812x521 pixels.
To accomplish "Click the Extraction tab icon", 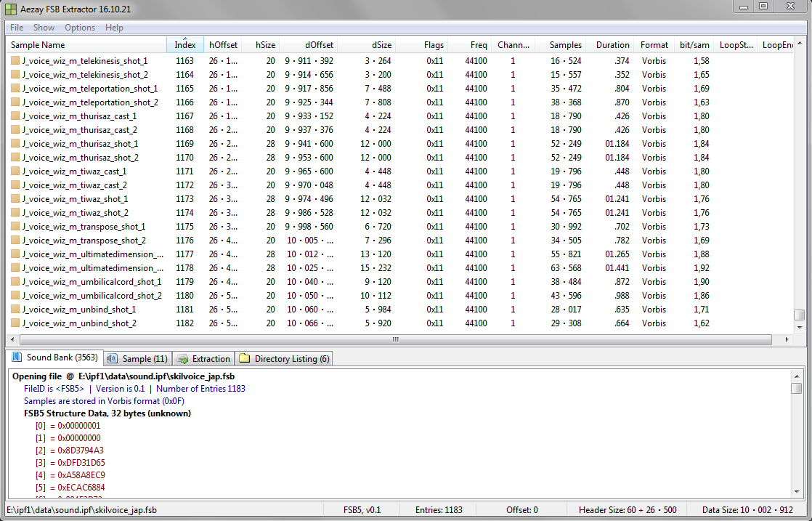I will pos(182,359).
